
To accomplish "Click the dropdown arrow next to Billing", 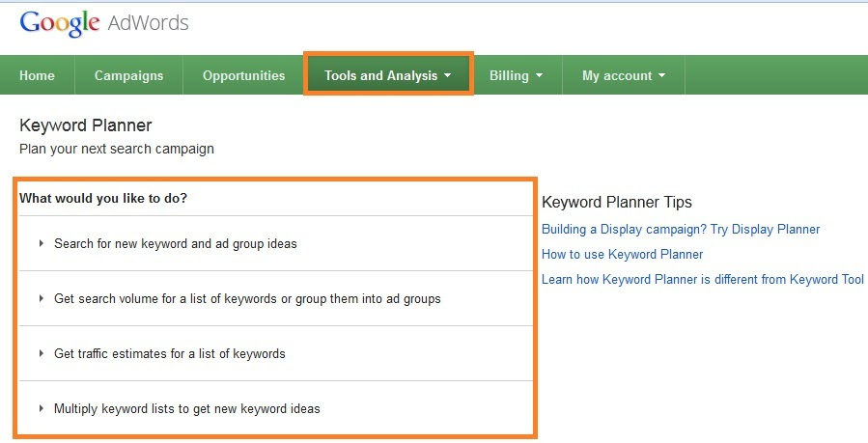I will pos(539,76).
